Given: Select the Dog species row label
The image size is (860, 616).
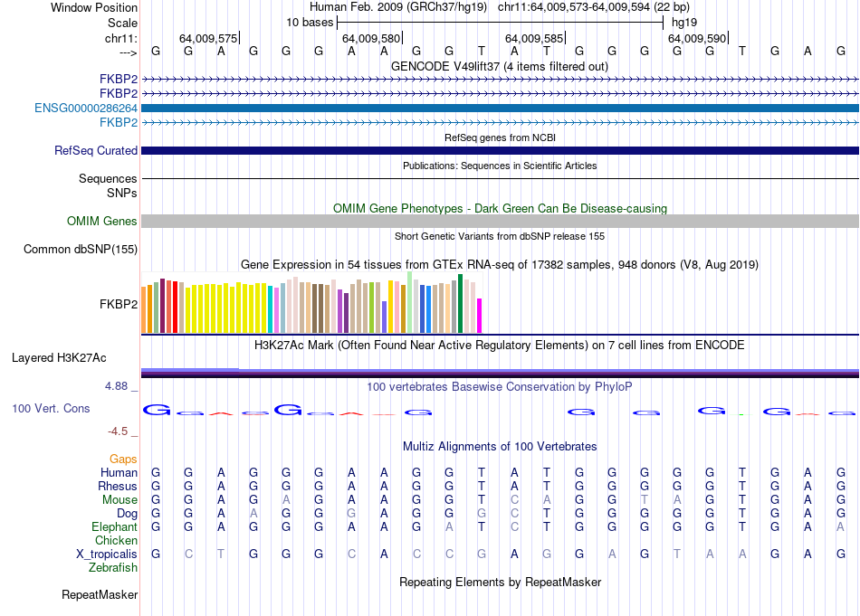Looking at the screenshot, I should click(127, 514).
